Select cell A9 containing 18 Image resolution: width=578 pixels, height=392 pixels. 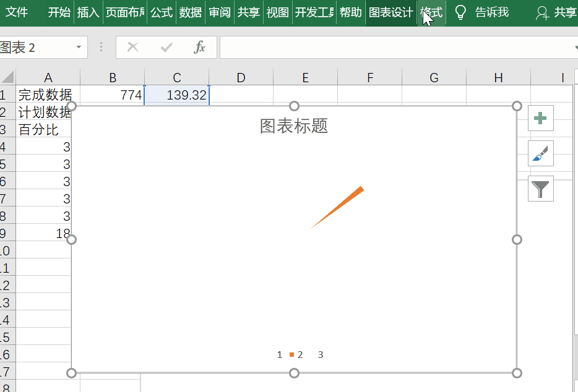point(43,233)
